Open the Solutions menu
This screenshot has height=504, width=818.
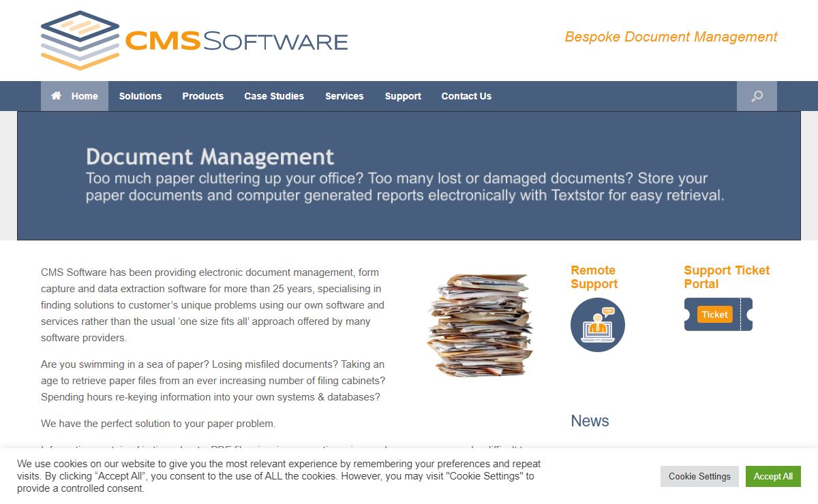click(x=140, y=96)
